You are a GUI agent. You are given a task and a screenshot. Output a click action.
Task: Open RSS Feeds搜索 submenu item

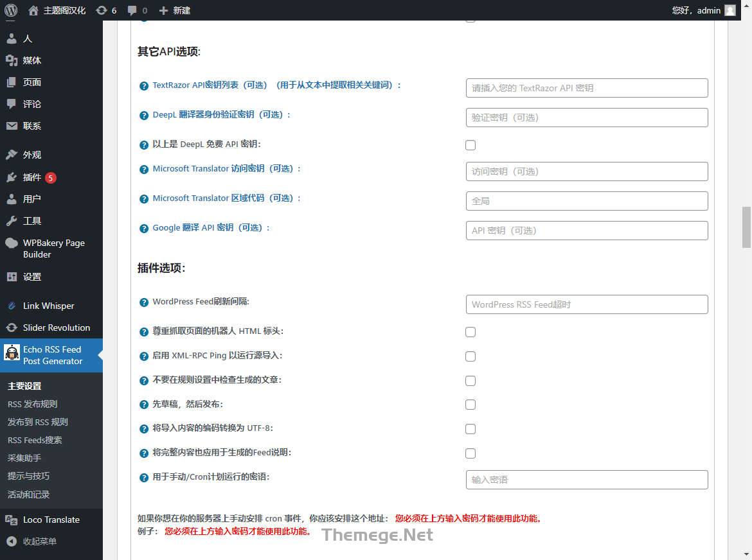(35, 441)
